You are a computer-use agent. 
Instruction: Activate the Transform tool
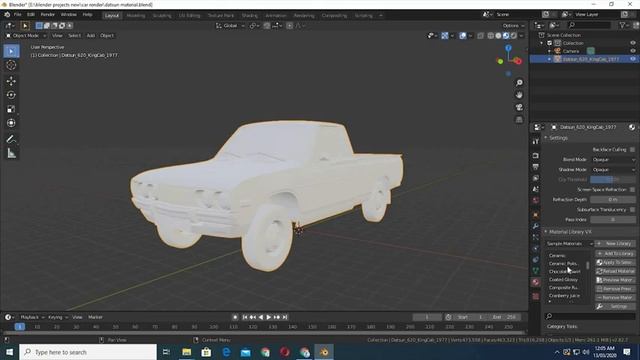tap(11, 123)
